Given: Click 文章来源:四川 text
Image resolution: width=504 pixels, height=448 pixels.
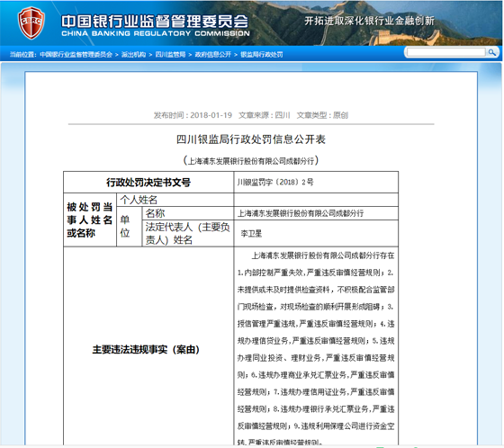Looking at the screenshot, I should pos(265,115).
